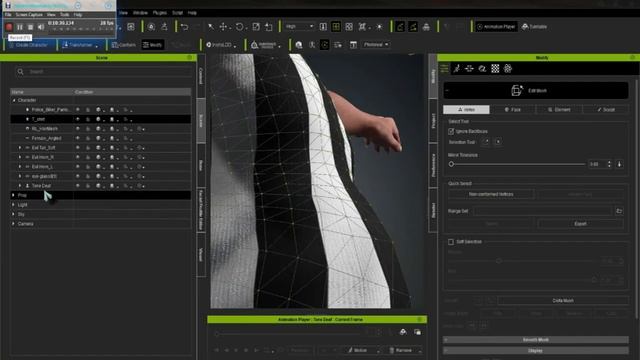Viewport: 640px width, 360px height.
Task: Open the Window menu
Action: point(140,13)
